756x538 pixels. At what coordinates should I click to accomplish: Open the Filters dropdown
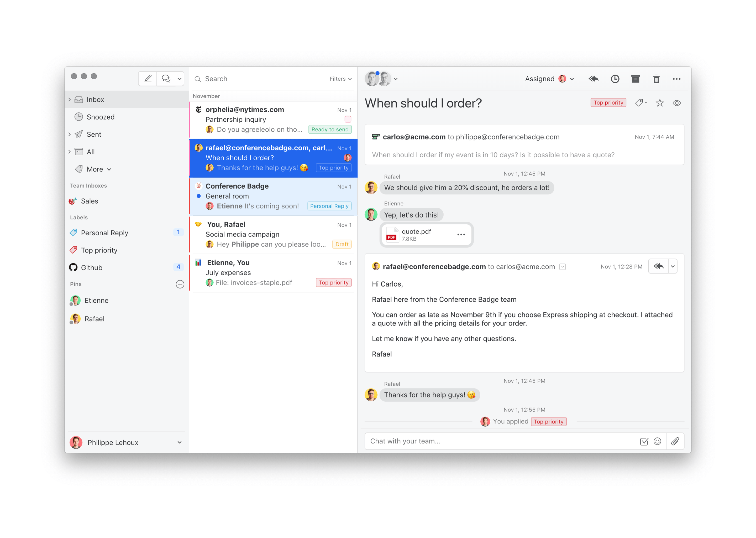pyautogui.click(x=340, y=79)
